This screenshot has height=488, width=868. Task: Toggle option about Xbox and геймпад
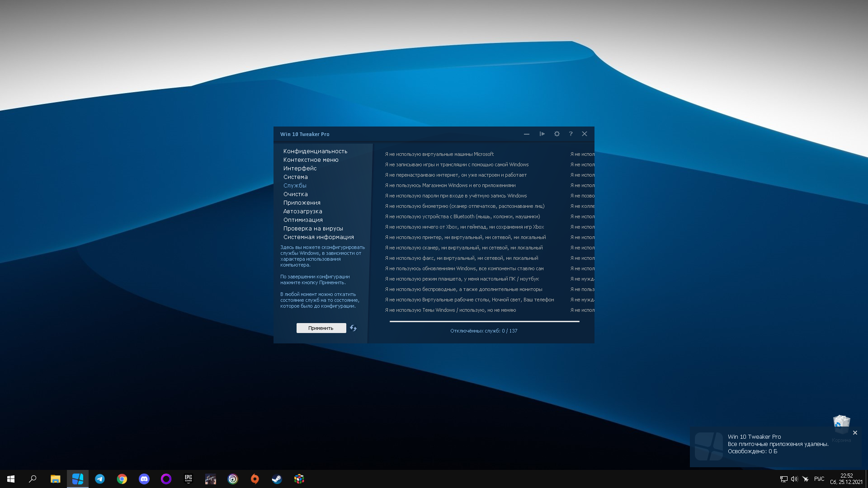coord(464,227)
